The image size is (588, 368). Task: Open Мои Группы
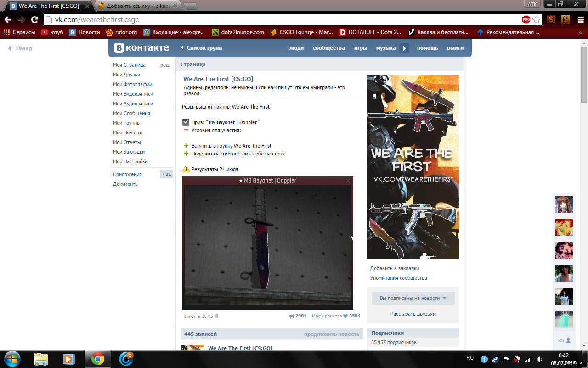click(x=127, y=123)
